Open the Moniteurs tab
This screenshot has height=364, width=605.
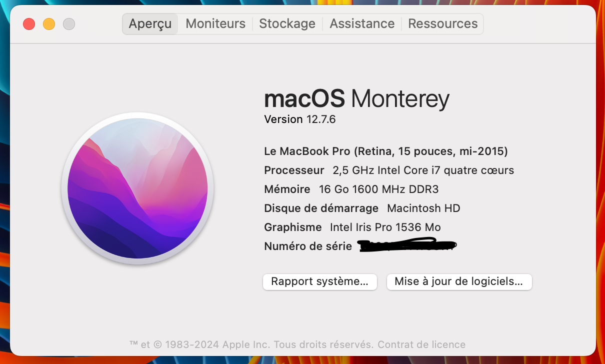(x=215, y=23)
